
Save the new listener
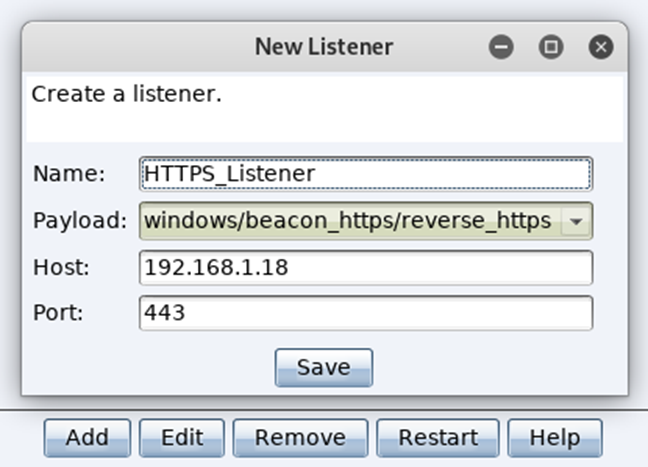[324, 367]
